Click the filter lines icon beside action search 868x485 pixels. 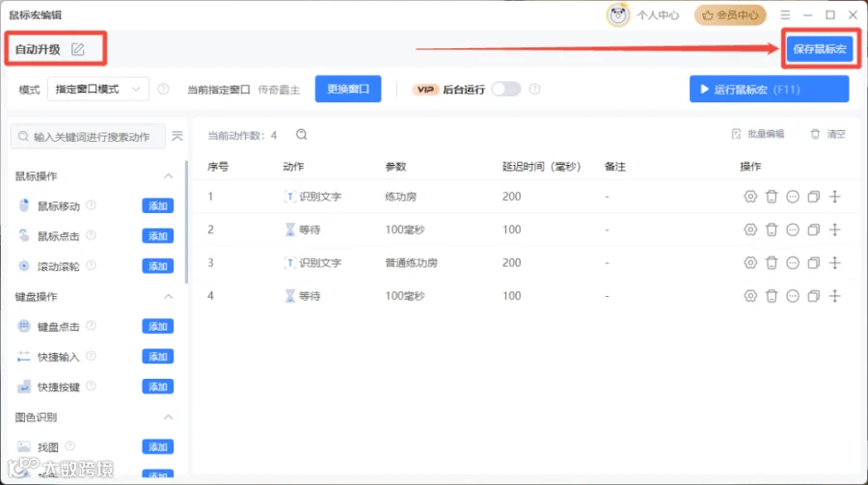pos(177,136)
